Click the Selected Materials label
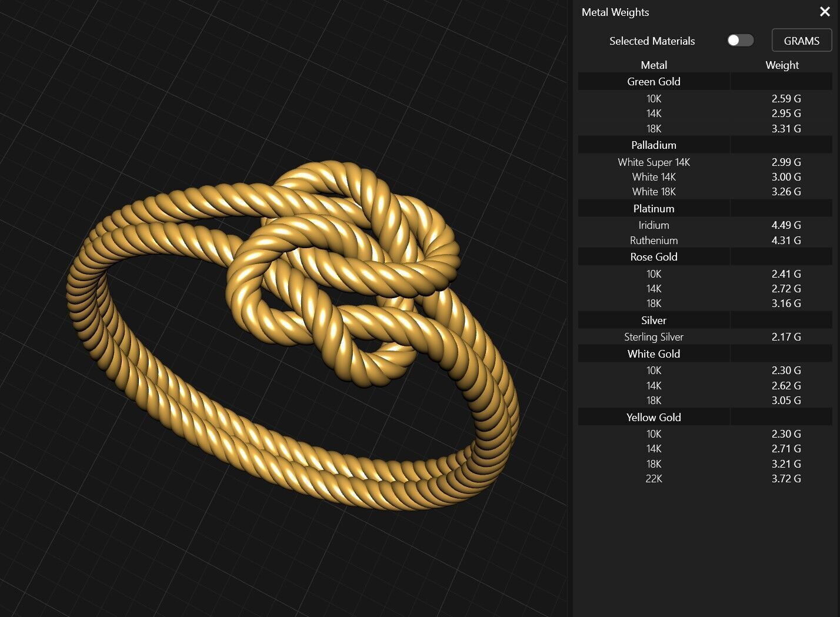 tap(652, 41)
